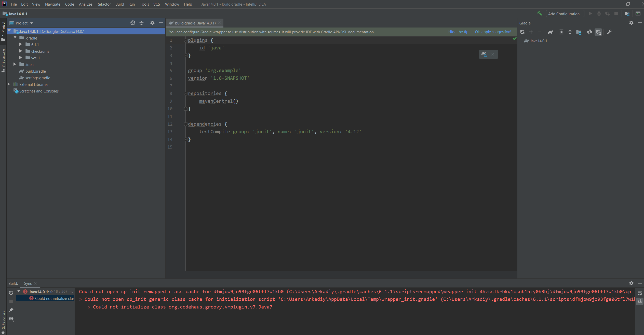Open the VCS menu
644x335 pixels.
pos(157,4)
